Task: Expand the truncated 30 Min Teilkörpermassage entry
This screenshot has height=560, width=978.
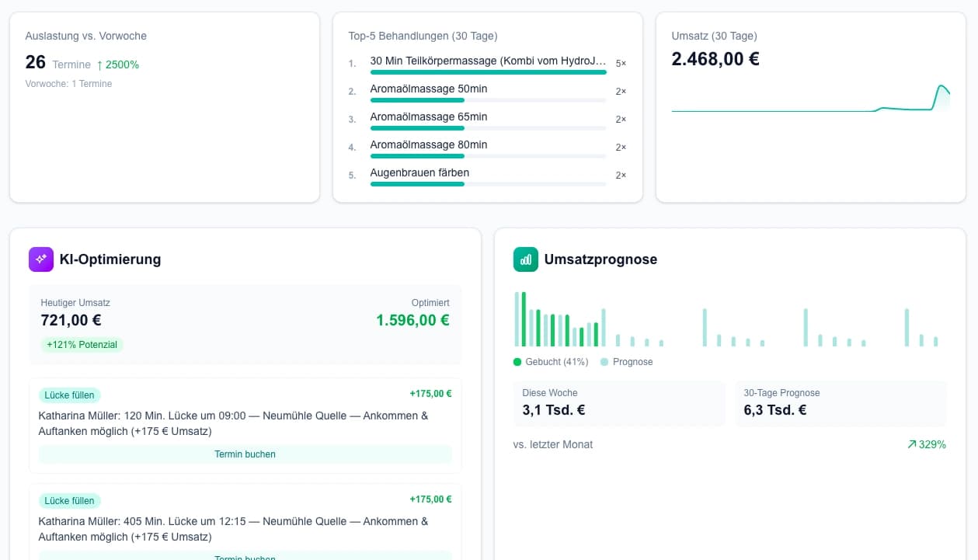Action: click(488, 60)
